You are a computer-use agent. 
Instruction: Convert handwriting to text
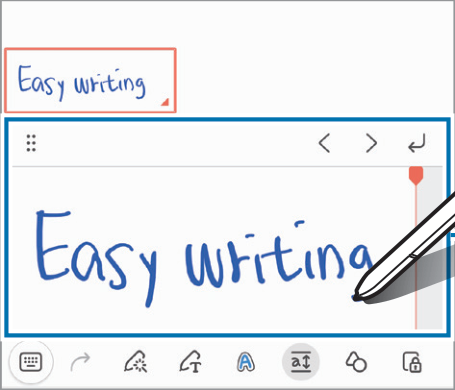[x=191, y=361]
